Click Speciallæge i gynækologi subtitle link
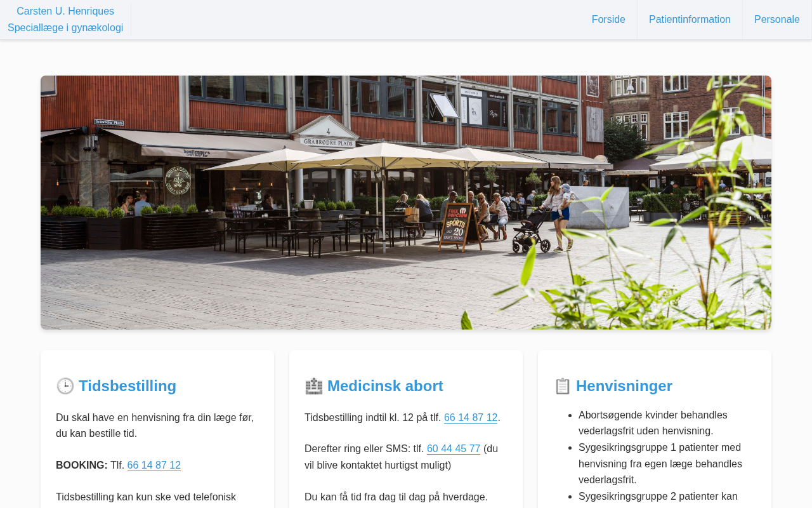Image resolution: width=812 pixels, height=508 pixels. tap(65, 28)
